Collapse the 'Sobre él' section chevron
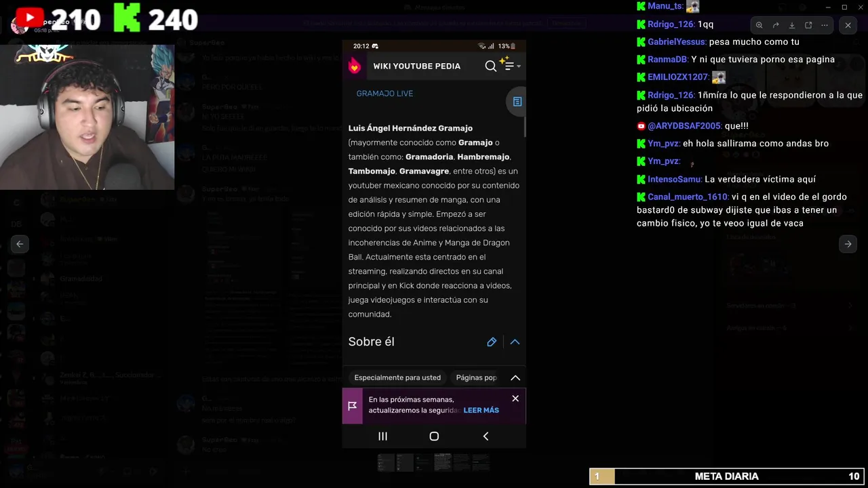This screenshot has height=488, width=868. coord(515,342)
